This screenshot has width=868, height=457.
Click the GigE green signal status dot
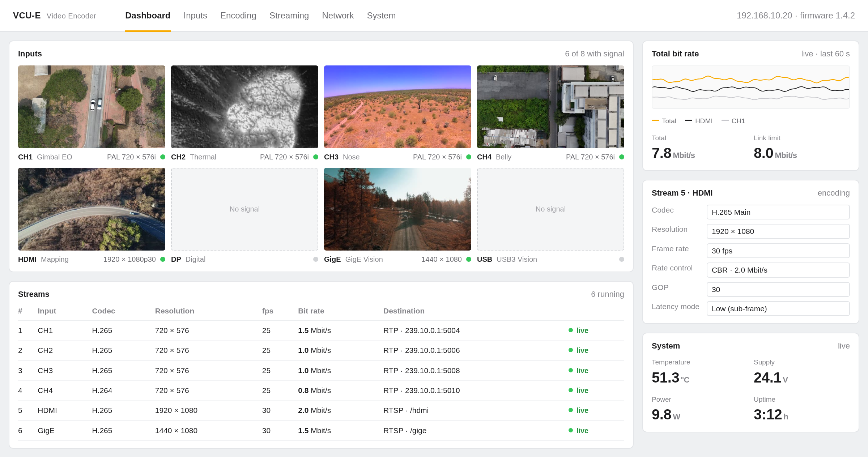(x=469, y=259)
